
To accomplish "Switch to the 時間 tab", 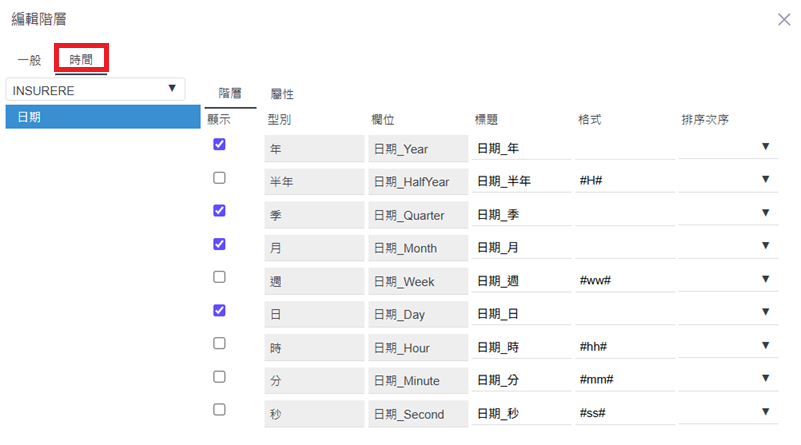I will coord(81,60).
